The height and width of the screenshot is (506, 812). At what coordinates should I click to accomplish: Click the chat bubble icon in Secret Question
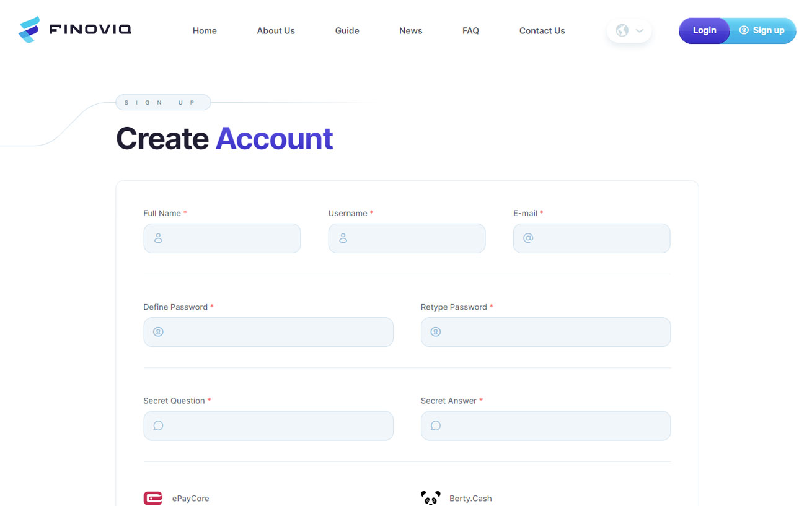pos(158,425)
